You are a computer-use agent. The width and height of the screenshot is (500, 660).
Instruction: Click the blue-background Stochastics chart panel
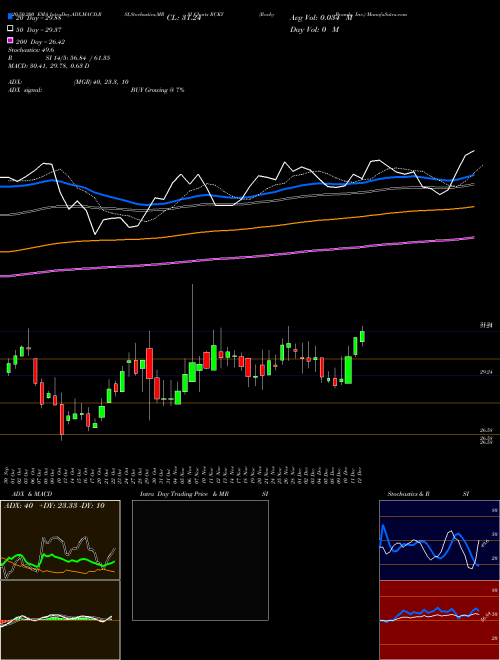coord(439,540)
